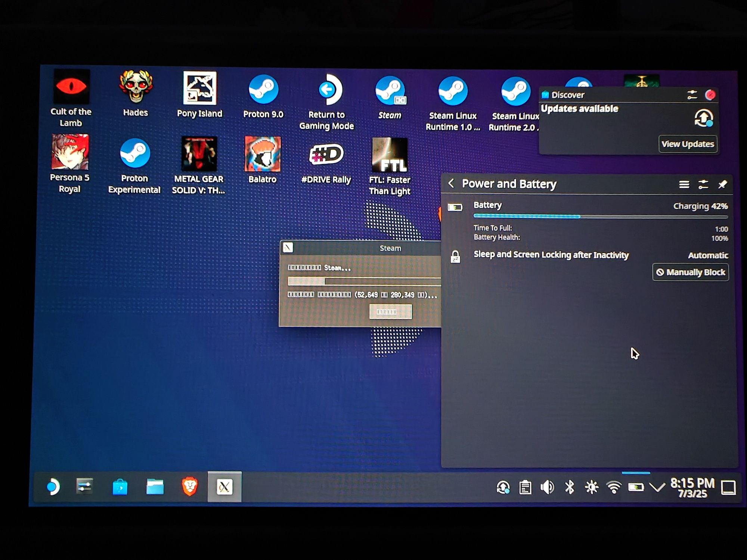
Task: Select Proton Experimental desktop icon
Action: point(134,166)
